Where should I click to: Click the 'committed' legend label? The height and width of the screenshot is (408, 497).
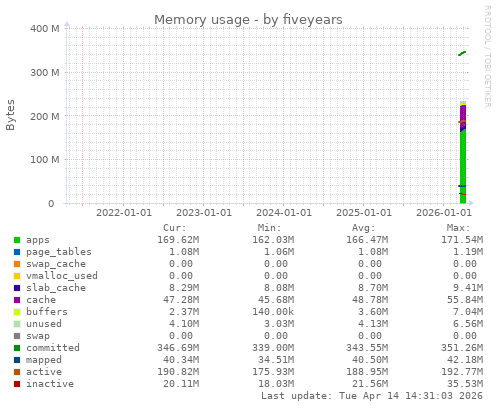pos(53,348)
